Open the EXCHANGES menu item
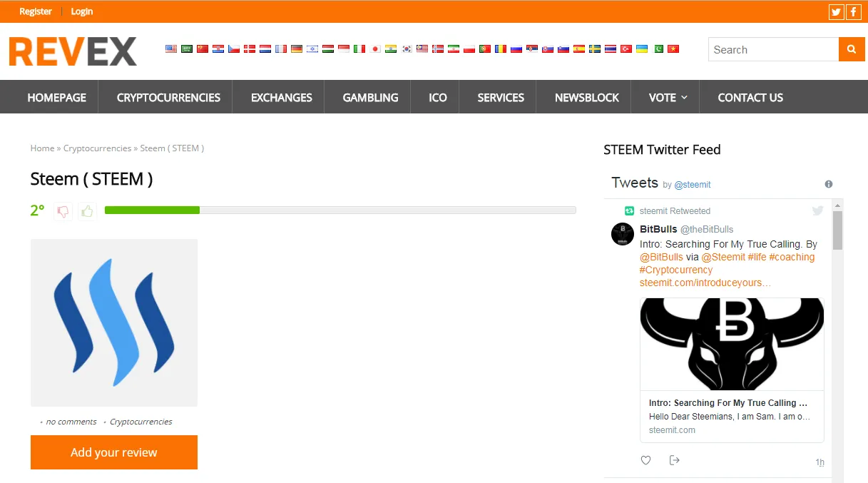Screen dimensions: 868x483 [x=282, y=98]
